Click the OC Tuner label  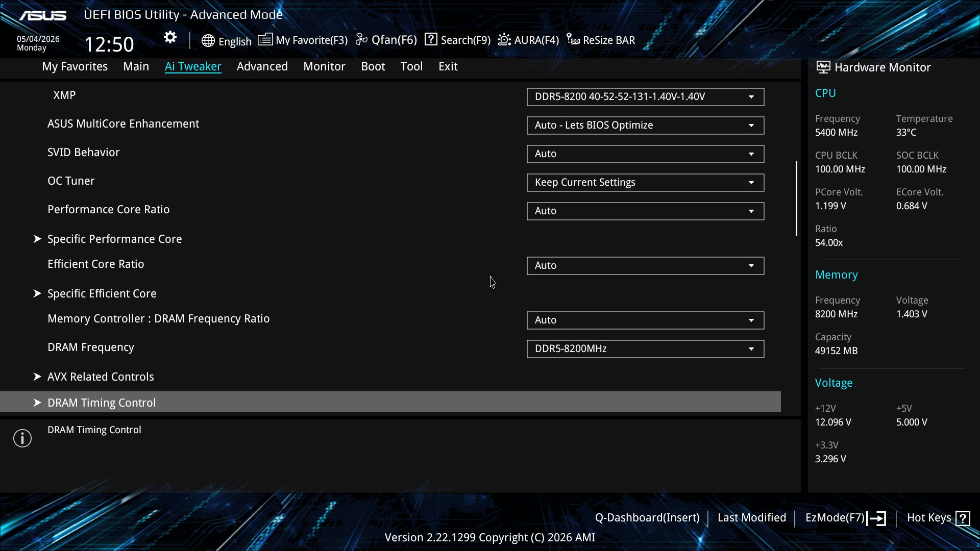[x=71, y=181]
